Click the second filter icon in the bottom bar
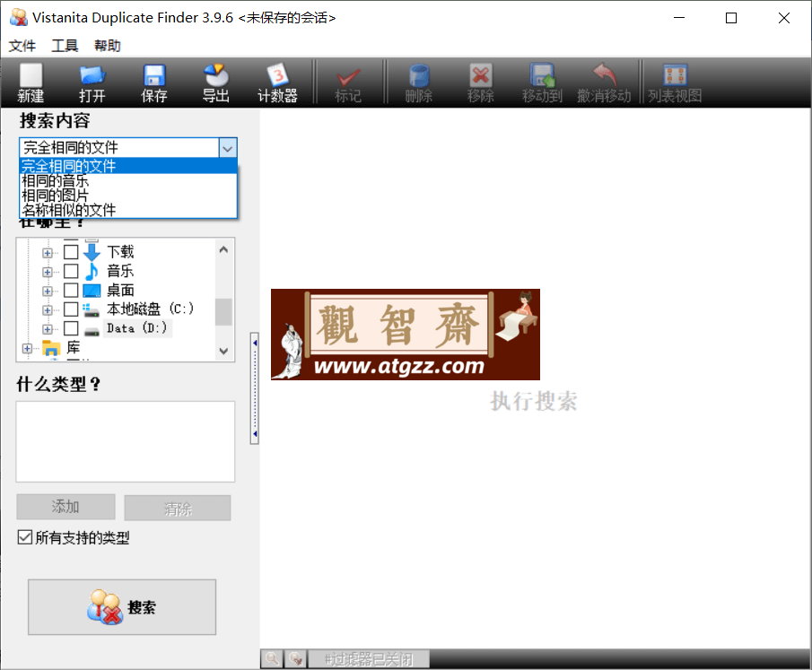The image size is (812, 670). (296, 658)
